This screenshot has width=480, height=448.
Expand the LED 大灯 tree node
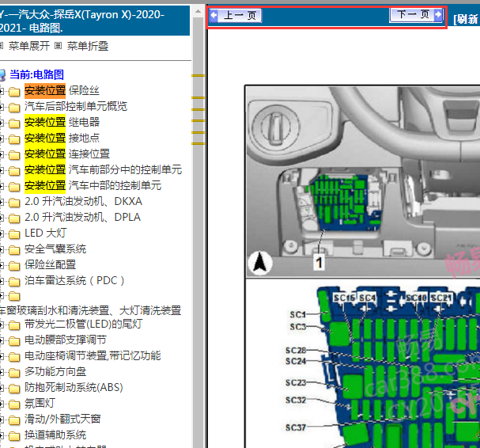[2, 233]
